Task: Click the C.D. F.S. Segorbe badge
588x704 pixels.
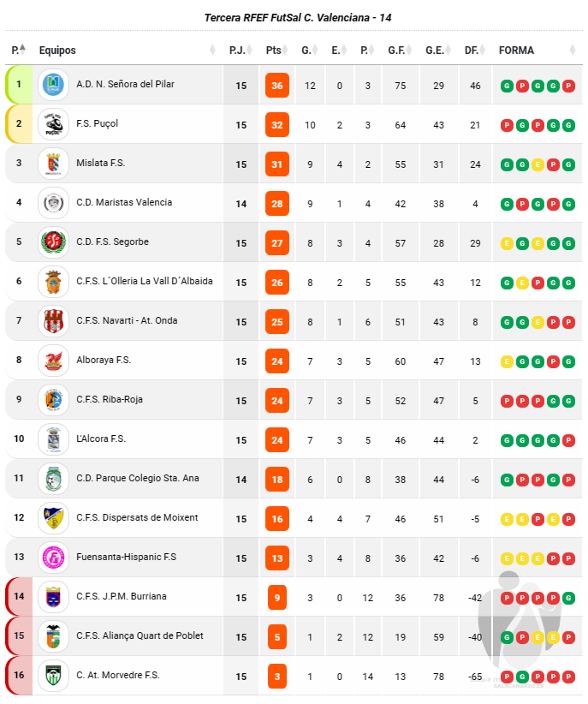Action: (x=53, y=242)
